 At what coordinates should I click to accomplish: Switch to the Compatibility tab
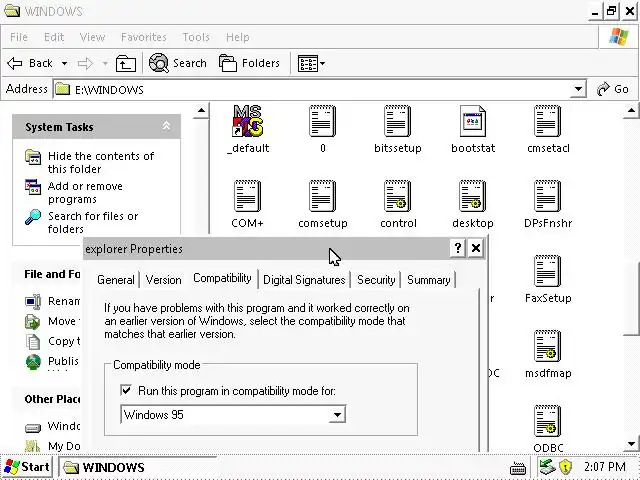[222, 278]
